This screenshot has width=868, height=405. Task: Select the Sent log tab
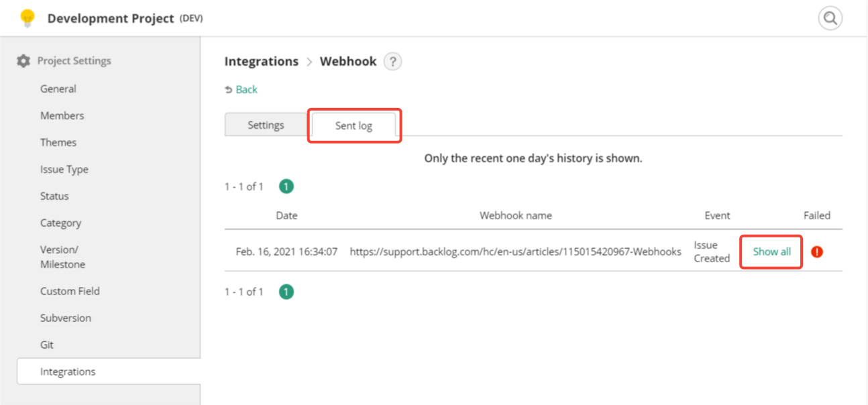(x=354, y=125)
